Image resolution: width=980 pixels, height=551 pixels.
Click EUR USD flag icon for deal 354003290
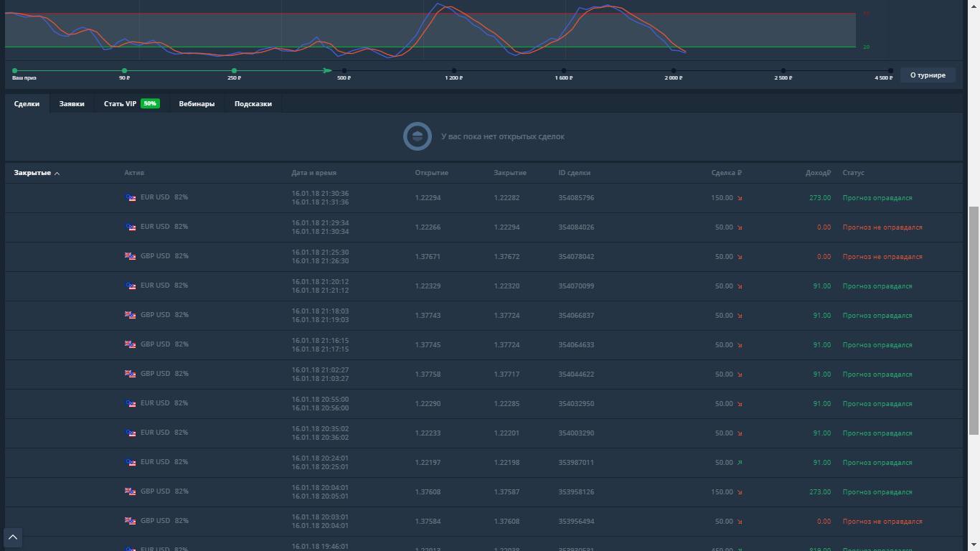[x=131, y=433]
